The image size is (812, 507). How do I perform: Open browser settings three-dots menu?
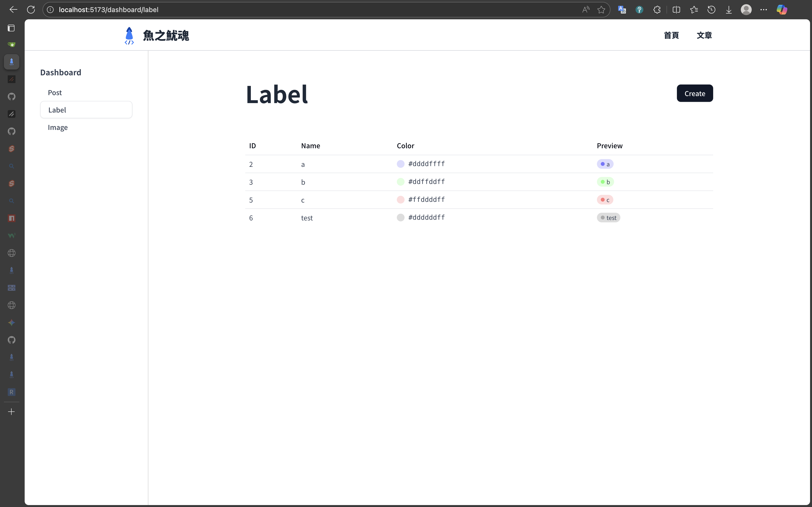(763, 10)
